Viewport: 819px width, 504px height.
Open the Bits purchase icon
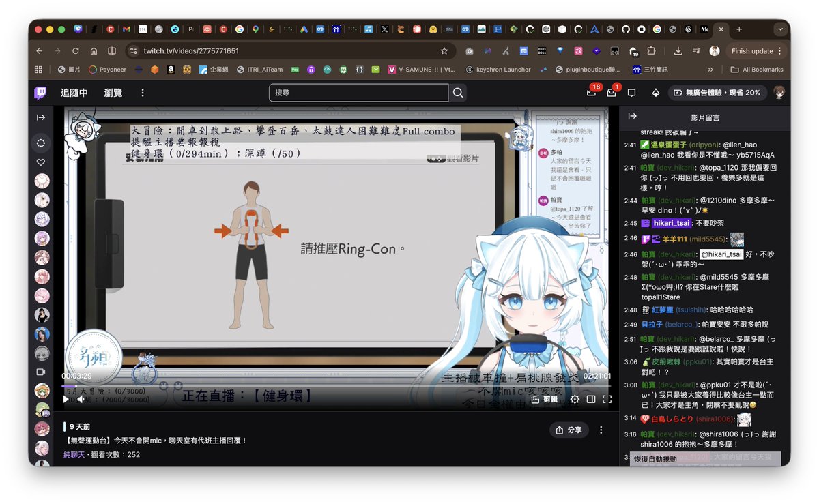coord(655,93)
